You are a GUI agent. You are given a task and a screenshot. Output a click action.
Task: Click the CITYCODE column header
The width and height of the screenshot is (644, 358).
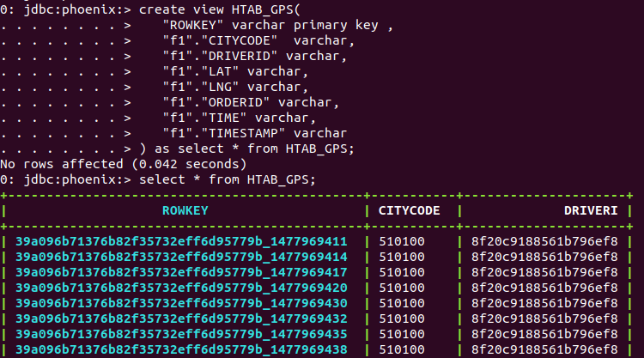[x=411, y=210]
